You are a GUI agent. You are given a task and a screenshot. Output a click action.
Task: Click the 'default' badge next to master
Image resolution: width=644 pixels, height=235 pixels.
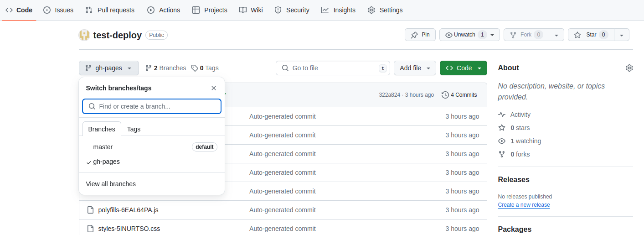pos(205,147)
